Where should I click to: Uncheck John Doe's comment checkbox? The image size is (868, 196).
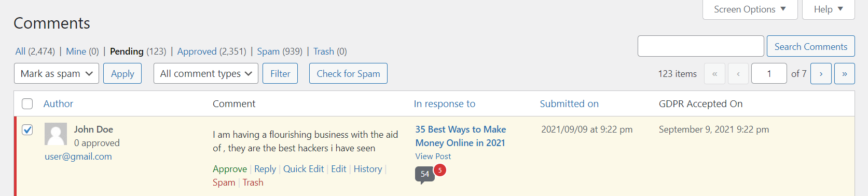pyautogui.click(x=27, y=129)
